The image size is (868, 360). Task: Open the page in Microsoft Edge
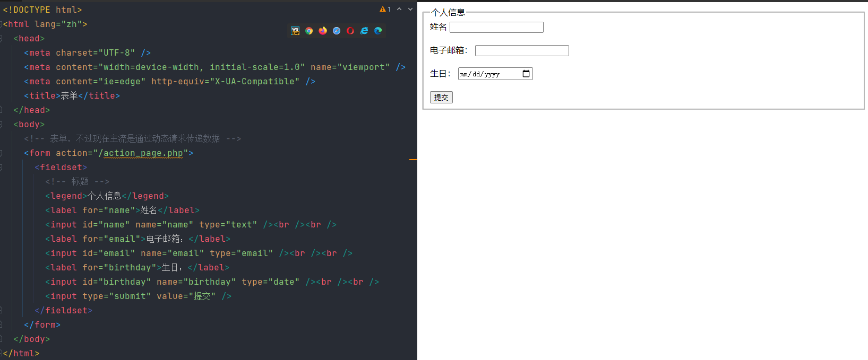point(378,31)
